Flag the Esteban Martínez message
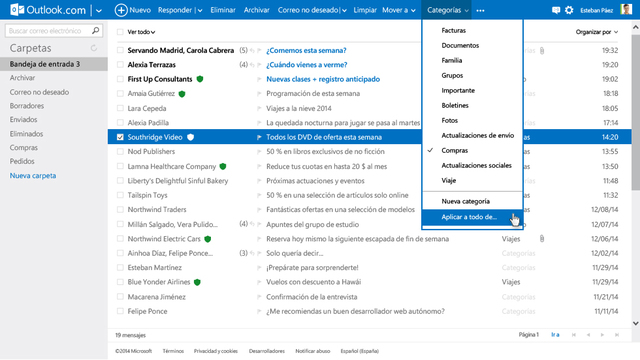Viewport: 640px width, 360px height. tap(259, 268)
